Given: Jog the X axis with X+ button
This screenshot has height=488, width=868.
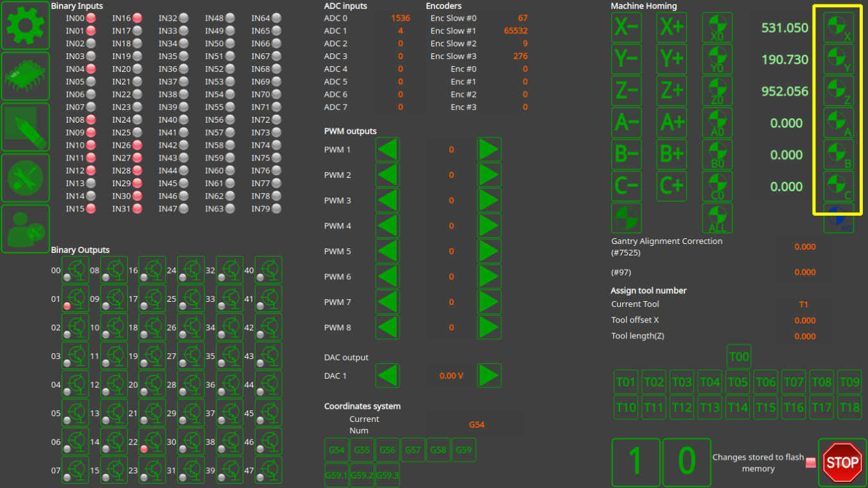Looking at the screenshot, I should tap(672, 28).
